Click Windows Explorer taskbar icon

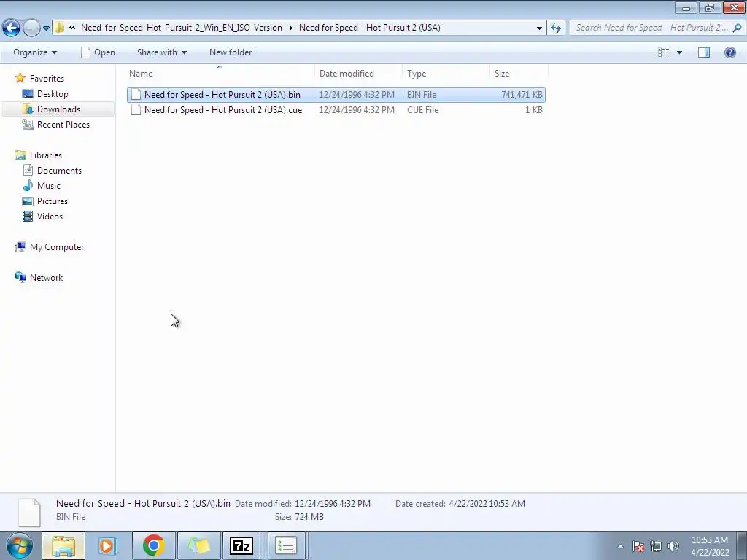(63, 545)
